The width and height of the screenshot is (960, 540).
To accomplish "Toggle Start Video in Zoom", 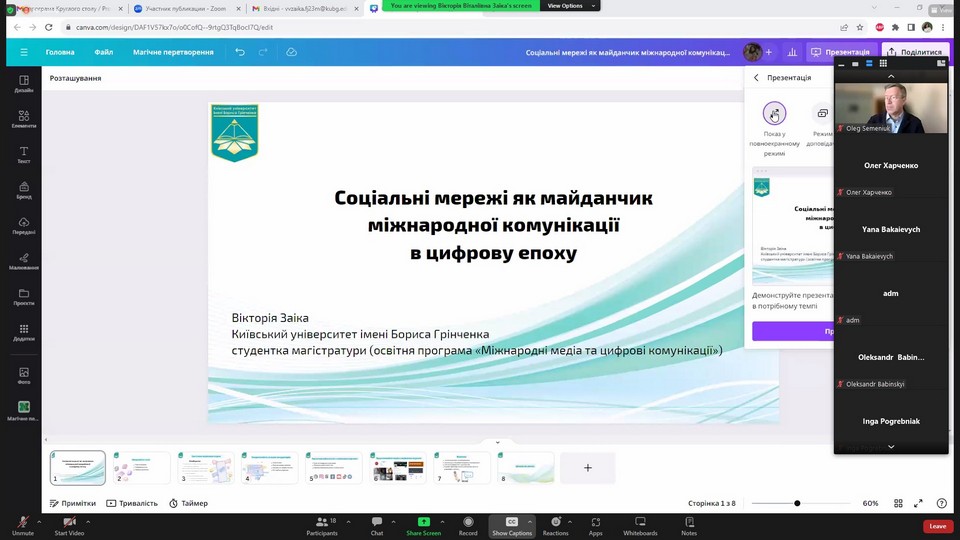I will 69,526.
